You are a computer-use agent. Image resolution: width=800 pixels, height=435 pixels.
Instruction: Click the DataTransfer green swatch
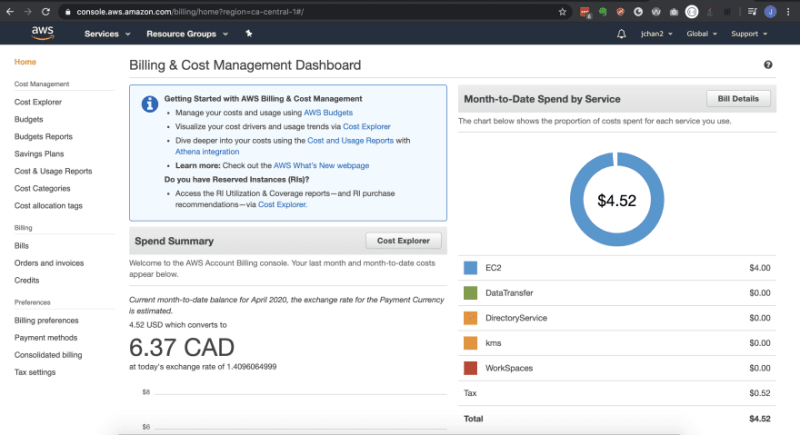pyautogui.click(x=470, y=293)
